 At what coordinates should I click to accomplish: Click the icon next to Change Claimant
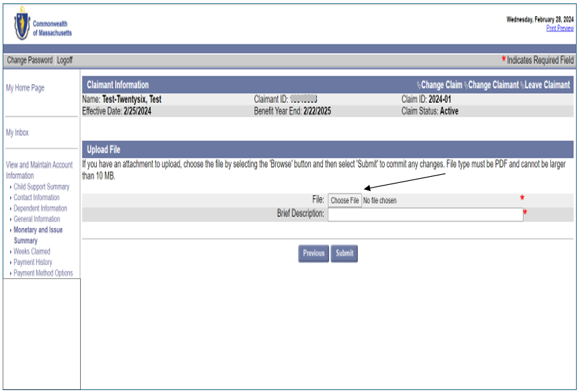[466, 85]
